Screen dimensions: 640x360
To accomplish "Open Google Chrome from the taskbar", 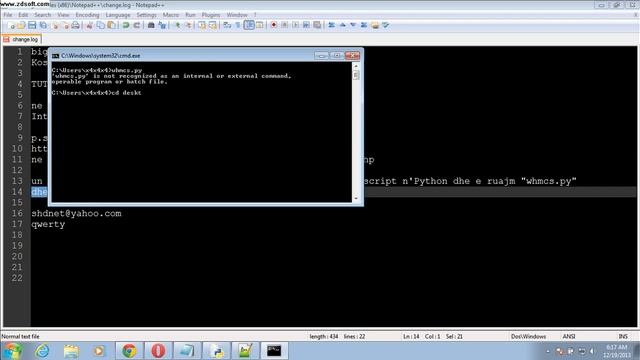I will [x=129, y=351].
